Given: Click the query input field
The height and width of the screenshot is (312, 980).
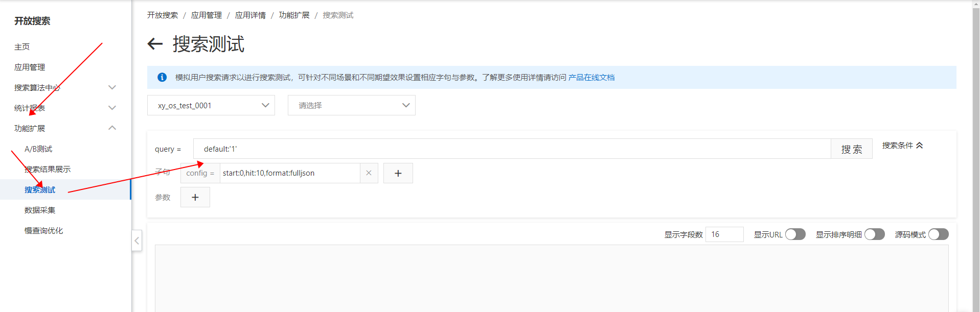Looking at the screenshot, I should 511,149.
